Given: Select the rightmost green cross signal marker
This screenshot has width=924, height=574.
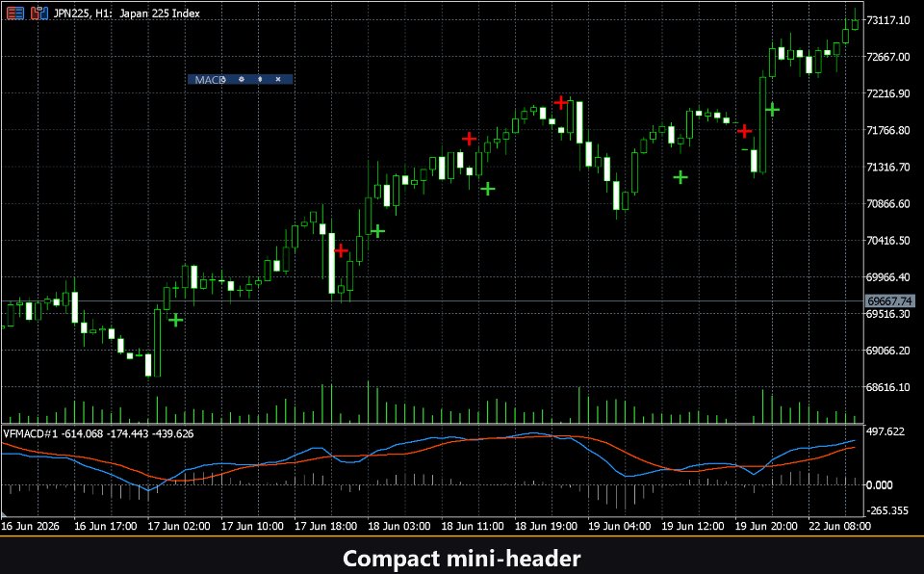Looking at the screenshot, I should coord(773,109).
